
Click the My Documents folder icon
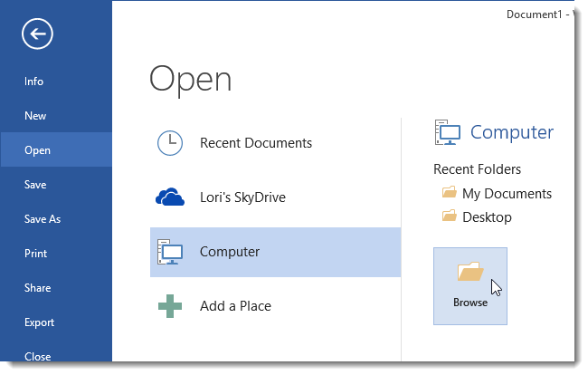coord(450,192)
